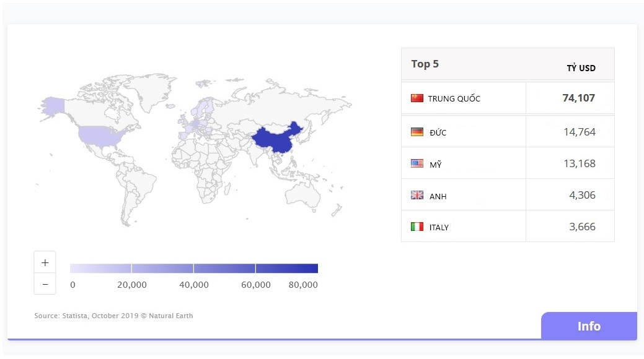Click the China flag icon
The height and width of the screenshot is (359, 644).
point(417,98)
